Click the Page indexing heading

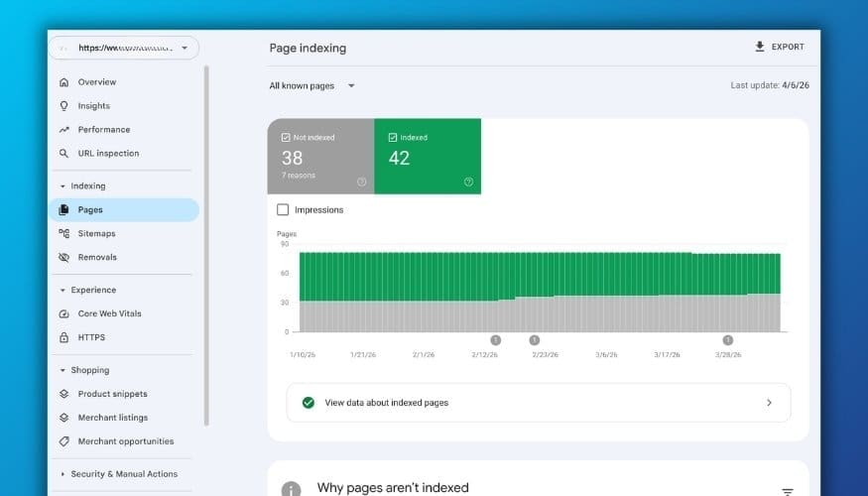click(x=308, y=49)
